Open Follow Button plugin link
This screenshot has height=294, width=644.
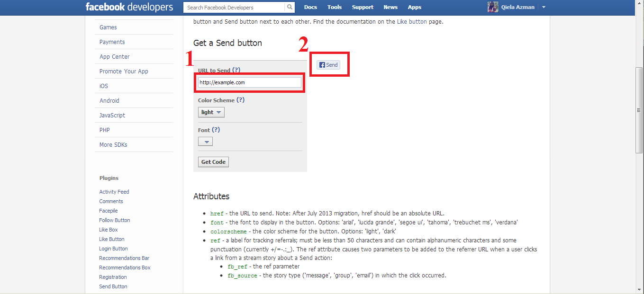[115, 220]
